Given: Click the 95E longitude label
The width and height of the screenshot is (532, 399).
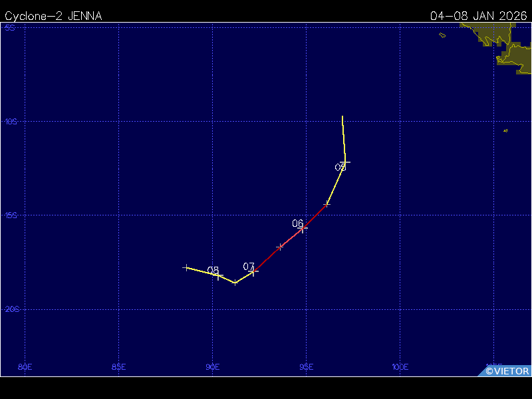Looking at the screenshot, I should point(307,366).
